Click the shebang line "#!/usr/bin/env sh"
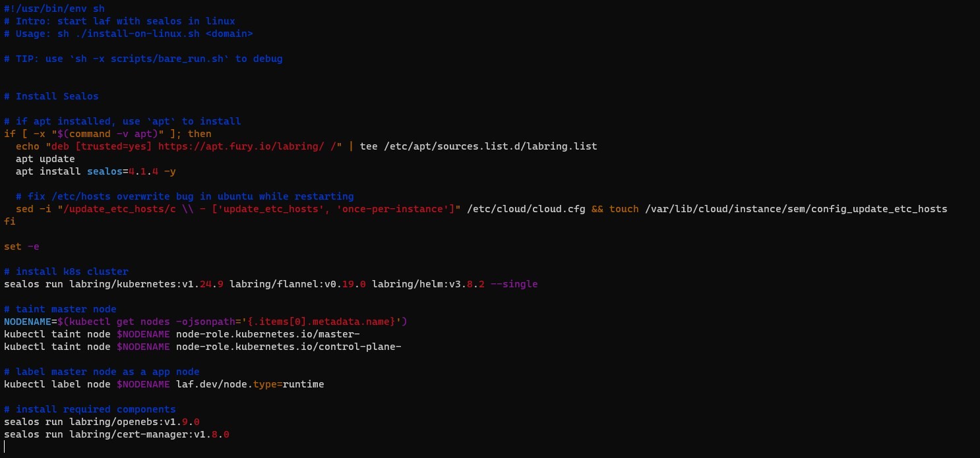 pos(54,9)
